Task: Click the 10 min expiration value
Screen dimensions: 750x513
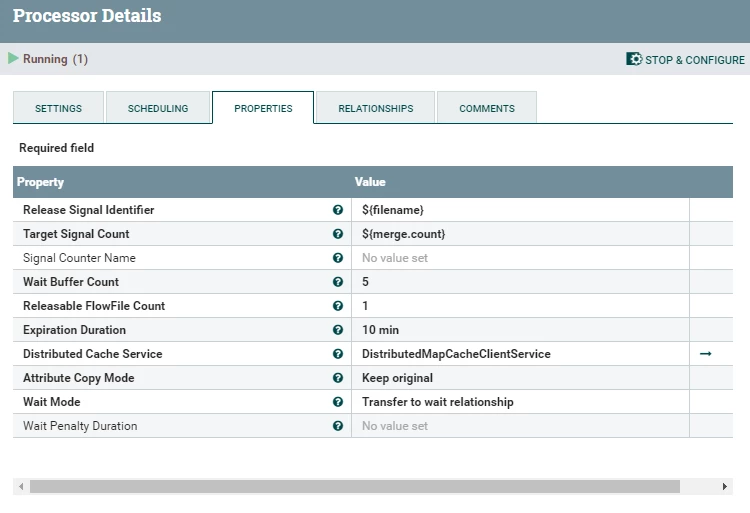Action: tap(520, 330)
